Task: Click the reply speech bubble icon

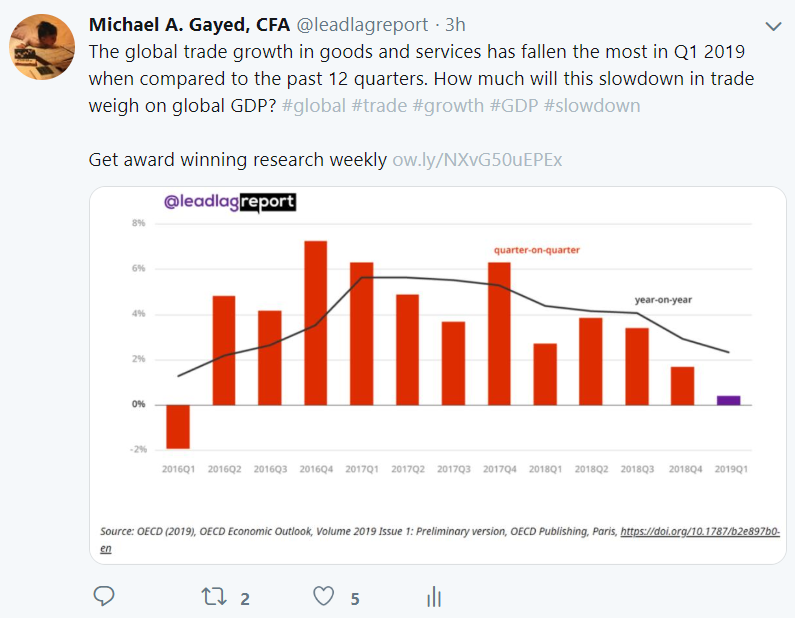Action: tap(105, 597)
